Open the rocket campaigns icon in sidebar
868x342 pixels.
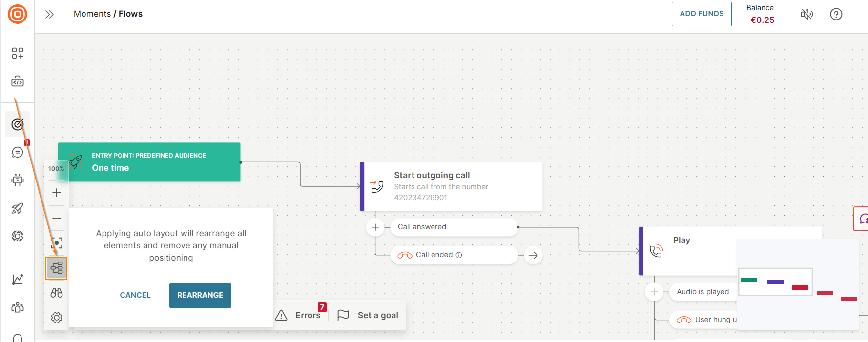click(x=18, y=208)
